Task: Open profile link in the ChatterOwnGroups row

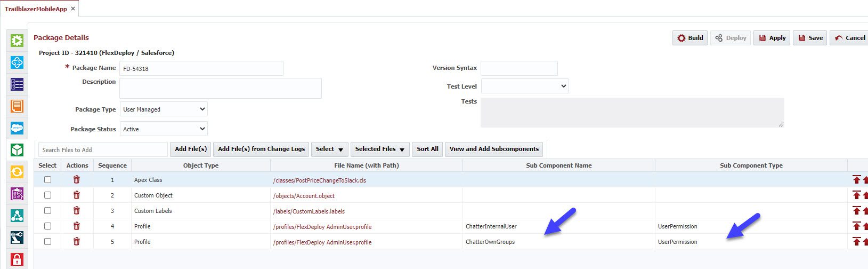Action: click(x=322, y=242)
